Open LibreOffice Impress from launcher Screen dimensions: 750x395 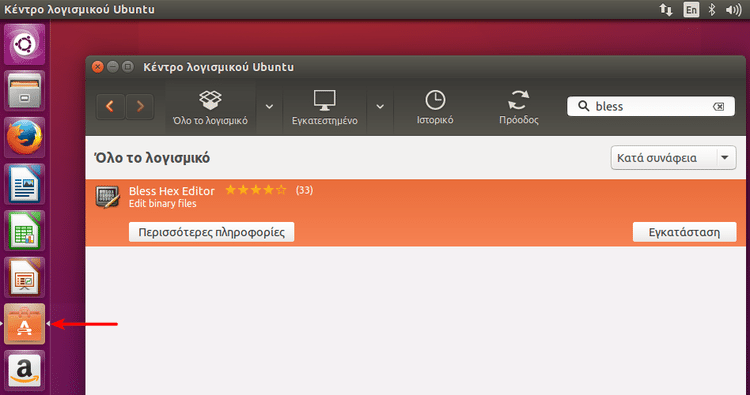click(24, 277)
